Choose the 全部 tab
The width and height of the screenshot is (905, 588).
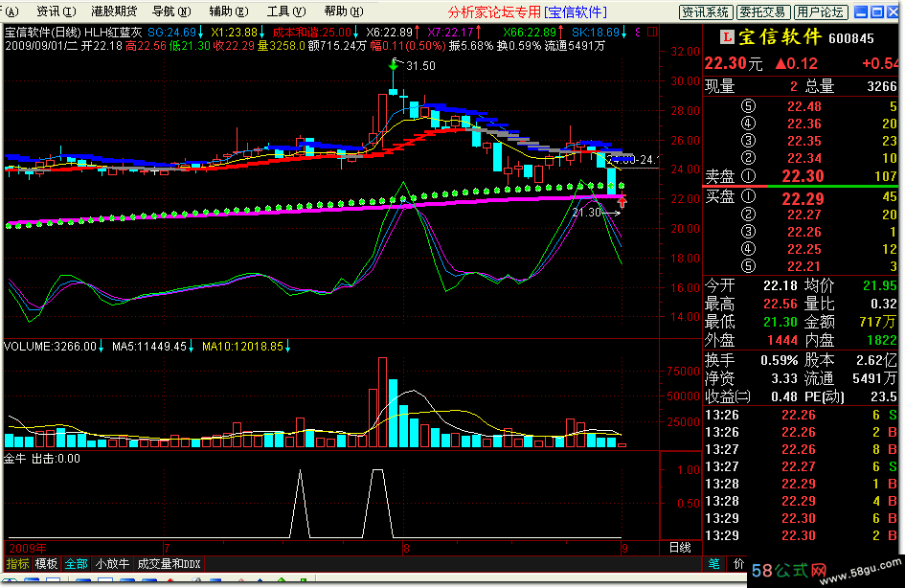(x=77, y=564)
